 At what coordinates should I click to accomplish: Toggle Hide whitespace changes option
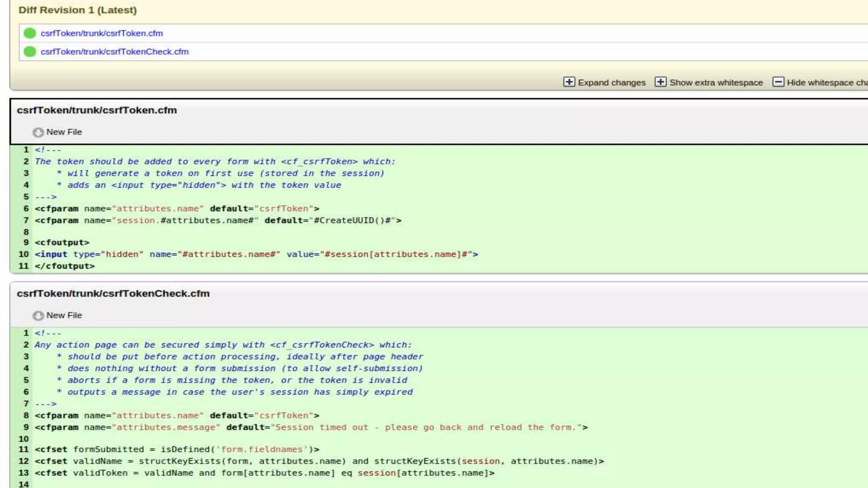pyautogui.click(x=778, y=82)
